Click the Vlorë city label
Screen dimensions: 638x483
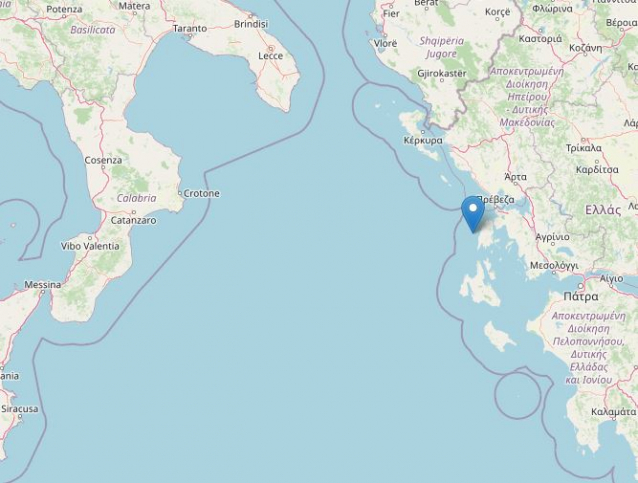click(385, 43)
